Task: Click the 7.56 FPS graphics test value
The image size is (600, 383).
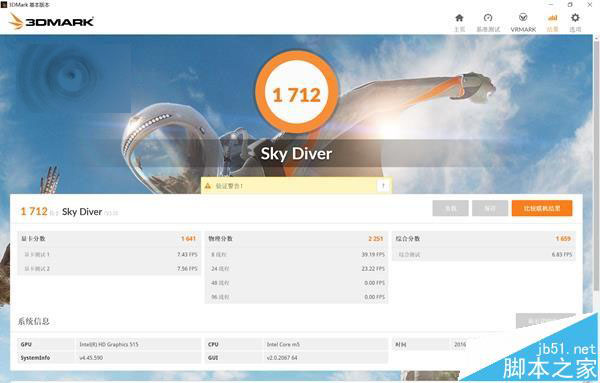Action: [x=187, y=269]
